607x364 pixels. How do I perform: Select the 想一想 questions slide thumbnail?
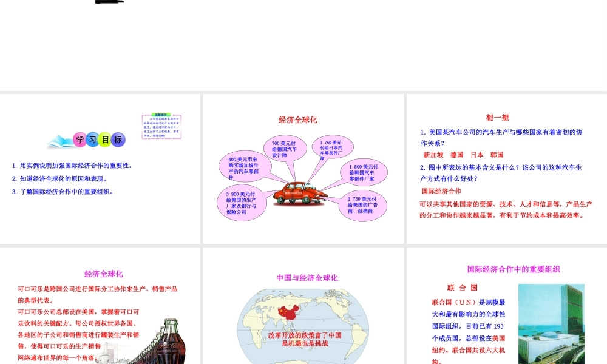coord(507,169)
